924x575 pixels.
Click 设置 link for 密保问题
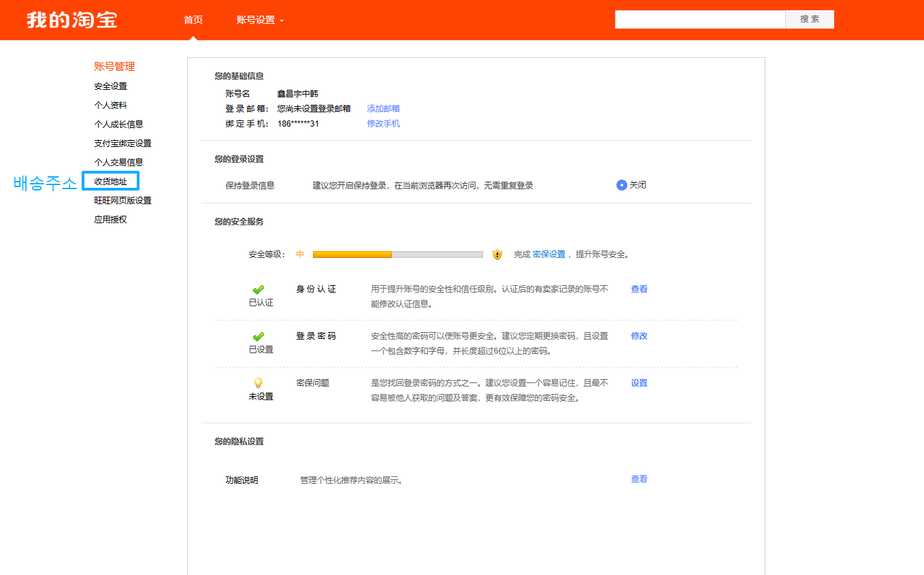point(639,383)
